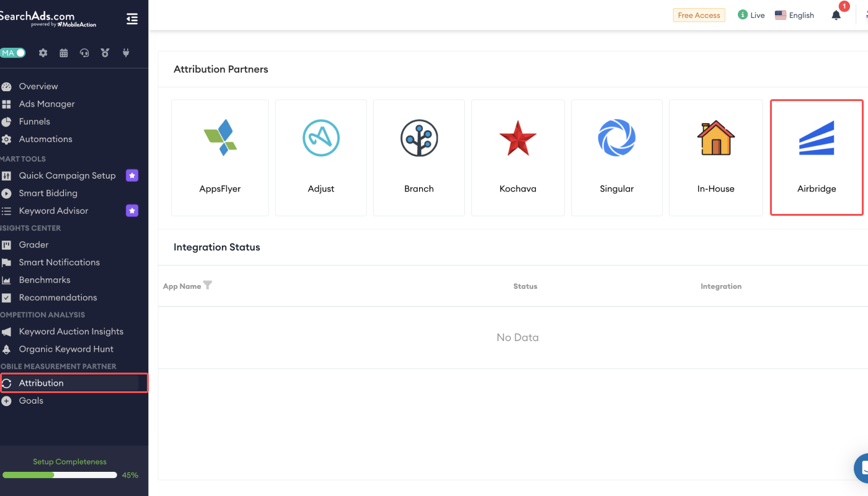Screen dimensions: 868x496
Task: Go to Smart Bidding
Action: (x=48, y=193)
